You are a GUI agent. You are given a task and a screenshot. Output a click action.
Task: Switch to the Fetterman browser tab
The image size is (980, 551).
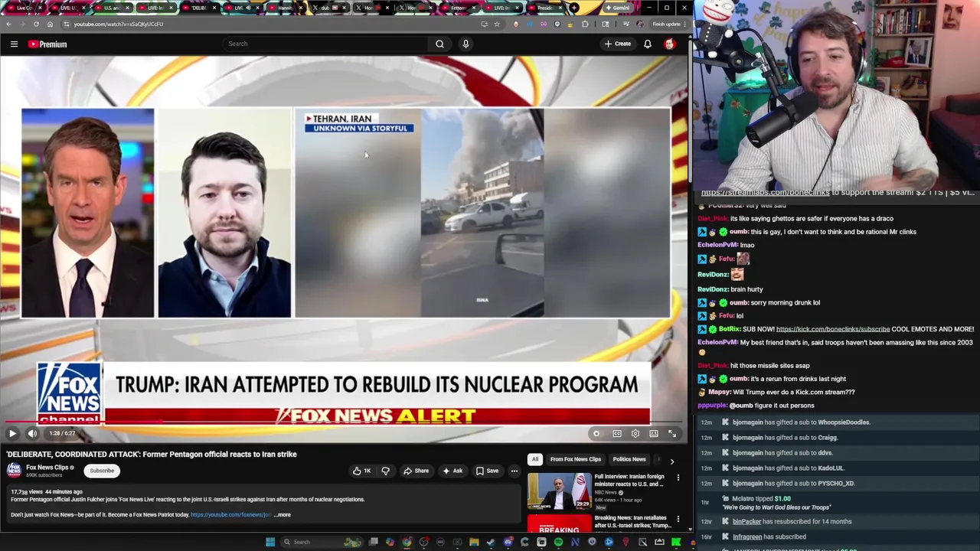[x=459, y=8]
